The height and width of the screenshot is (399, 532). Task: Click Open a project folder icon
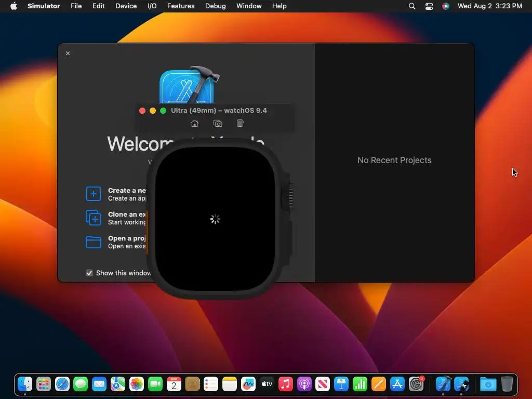[94, 242]
